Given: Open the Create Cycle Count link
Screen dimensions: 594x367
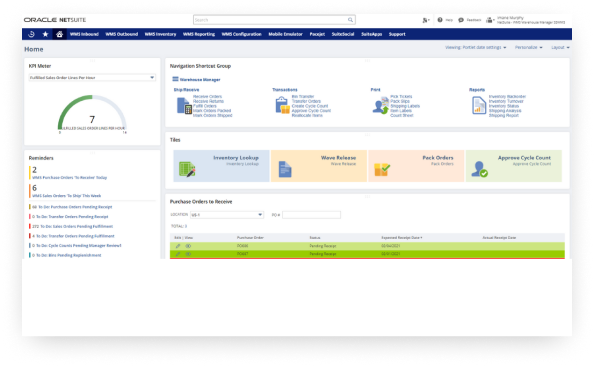Looking at the screenshot, I should (x=310, y=106).
